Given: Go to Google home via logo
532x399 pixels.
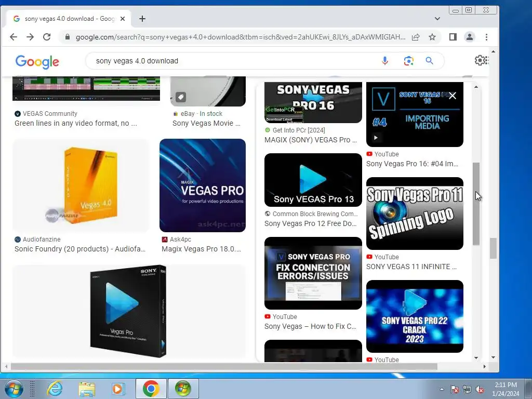Looking at the screenshot, I should pos(37,62).
